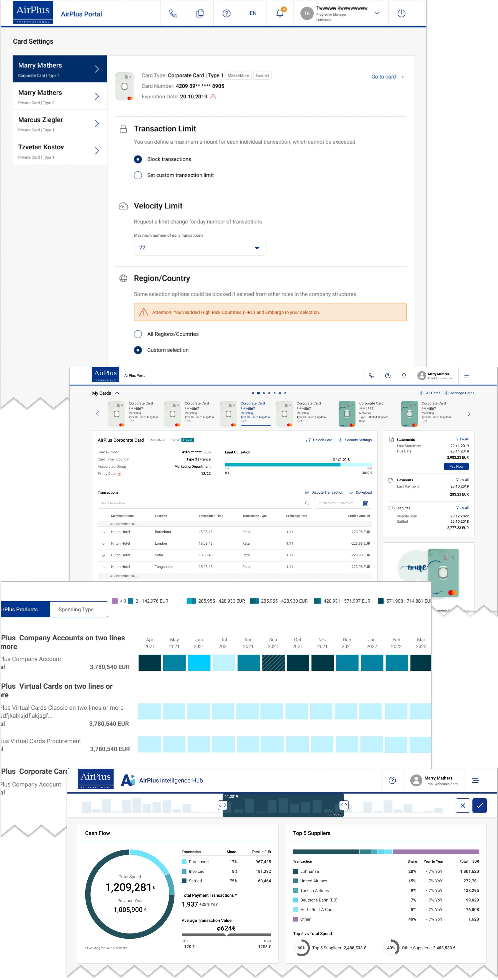This screenshot has width=498, height=980.
Task: Click the bell notifications icon with badge
Action: [280, 13]
